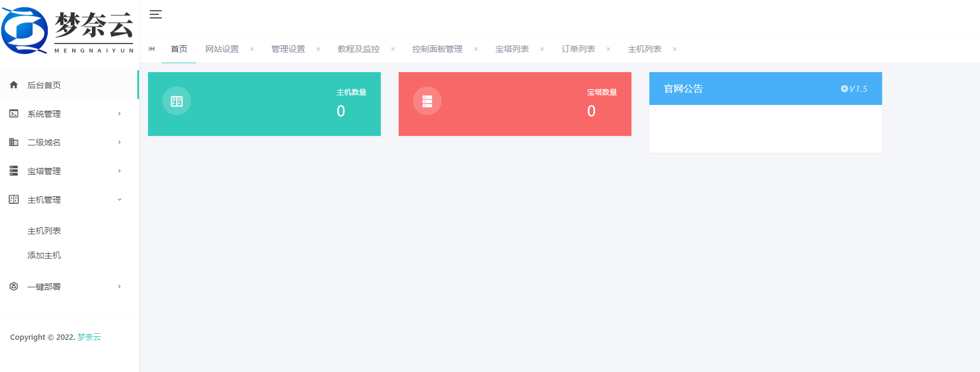Viewport: 980px width, 372px height.
Task: Click the 官网公告 header
Action: 683,89
